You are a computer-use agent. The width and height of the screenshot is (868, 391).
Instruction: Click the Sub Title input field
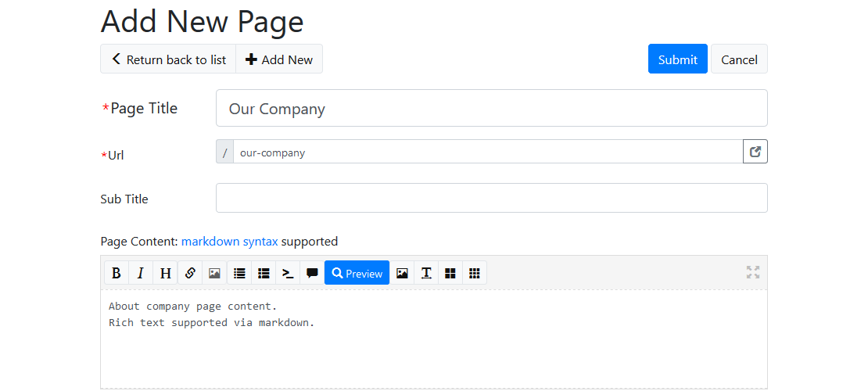492,198
